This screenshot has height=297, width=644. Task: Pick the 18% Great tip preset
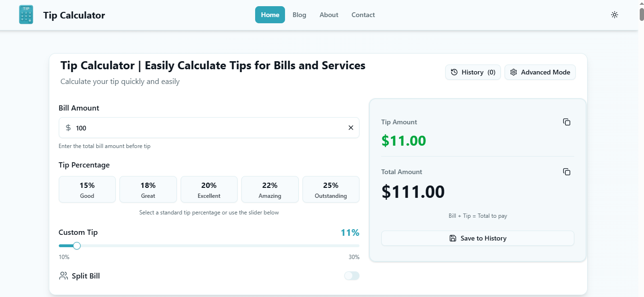coord(148,189)
